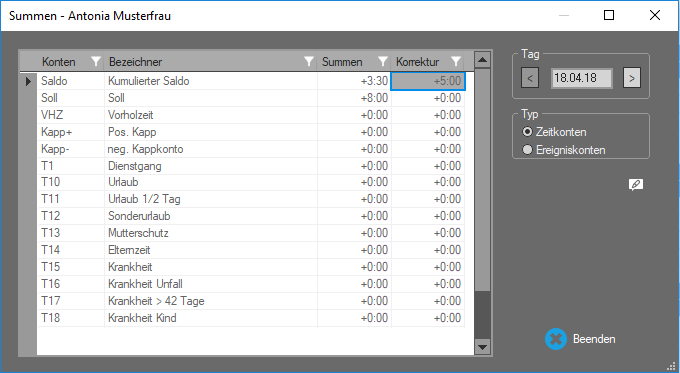Image resolution: width=680 pixels, height=373 pixels.
Task: Select the Zeitkonten radio button
Action: click(x=527, y=132)
